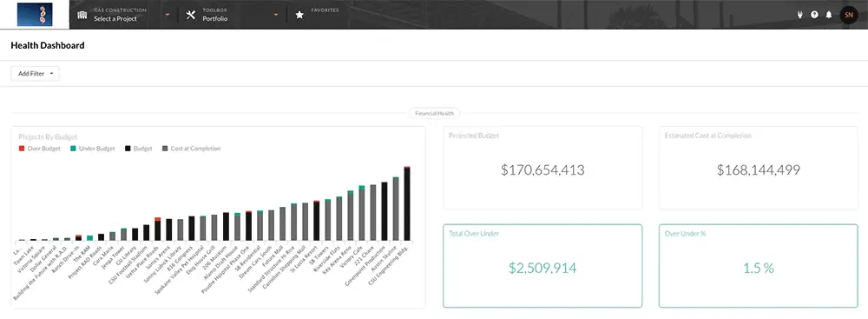Screen dimensions: 868x319
Task: Click the $168,144,499 estimated cost value
Action: (x=759, y=169)
